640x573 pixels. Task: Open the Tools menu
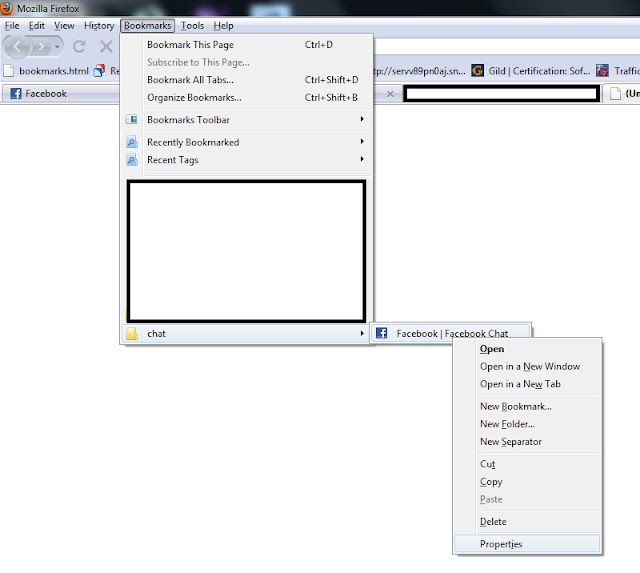coord(192,26)
